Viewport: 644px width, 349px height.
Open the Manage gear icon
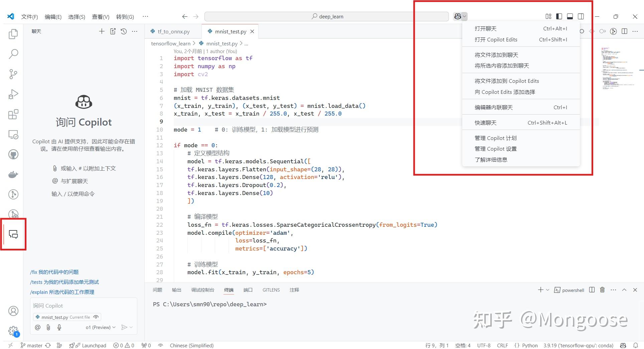[x=13, y=331]
